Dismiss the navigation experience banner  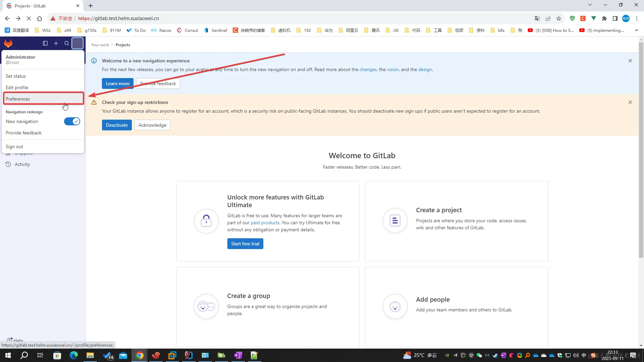pos(630,61)
